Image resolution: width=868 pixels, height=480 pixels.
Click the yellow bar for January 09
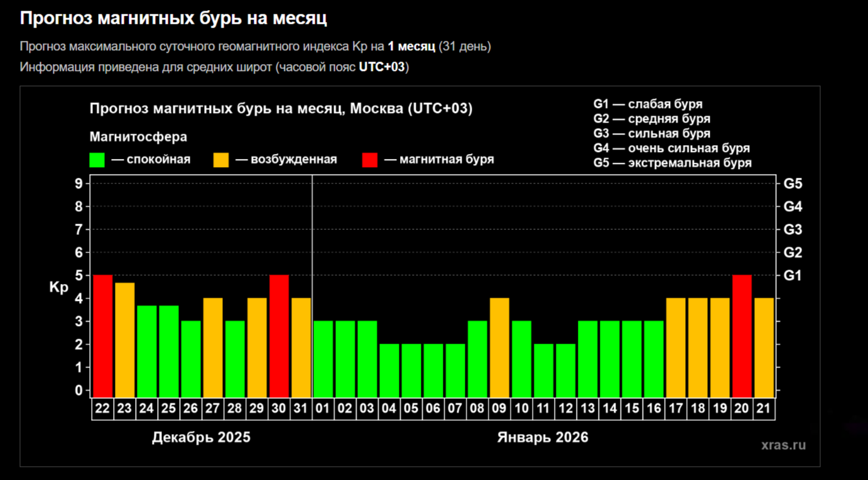coord(499,347)
